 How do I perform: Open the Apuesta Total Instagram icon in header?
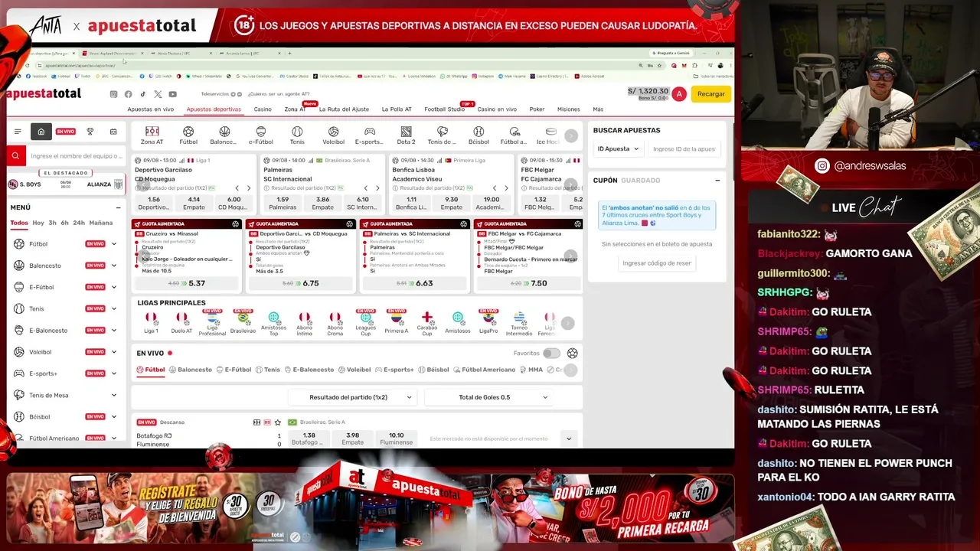113,94
